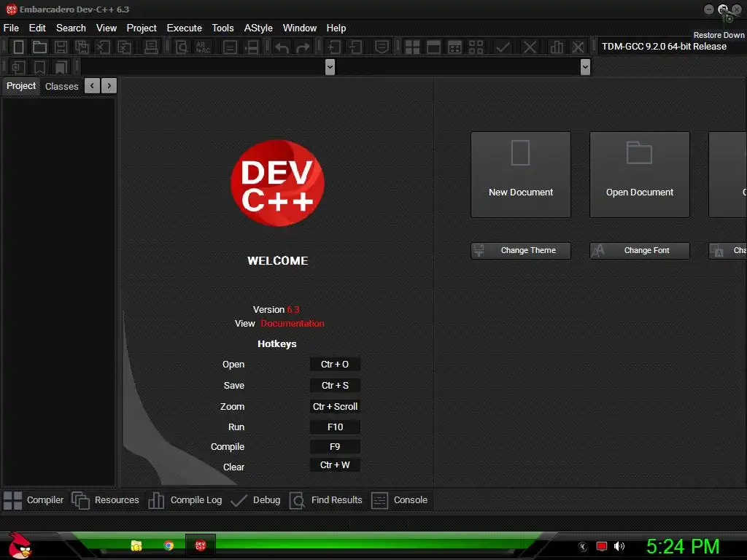Open the Project menu

142,28
